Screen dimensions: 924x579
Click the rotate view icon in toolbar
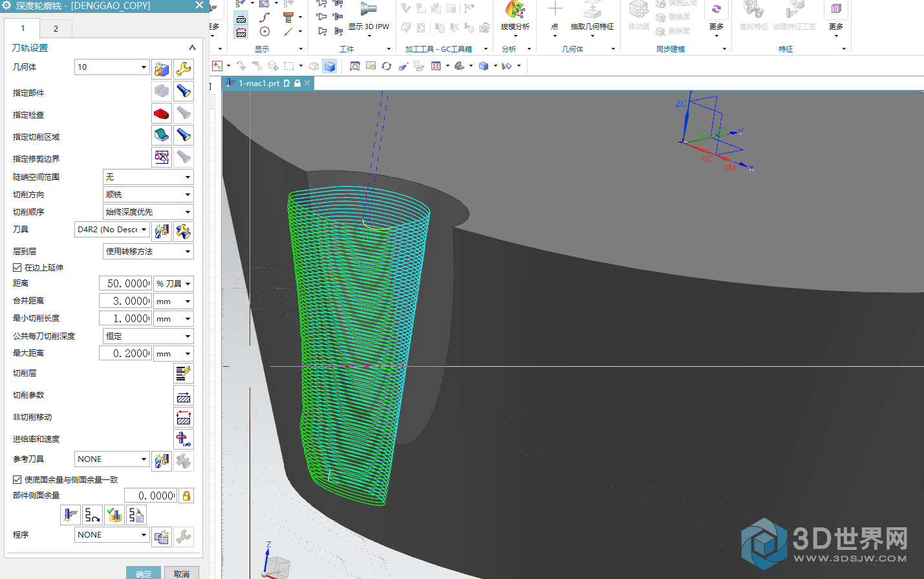[386, 66]
